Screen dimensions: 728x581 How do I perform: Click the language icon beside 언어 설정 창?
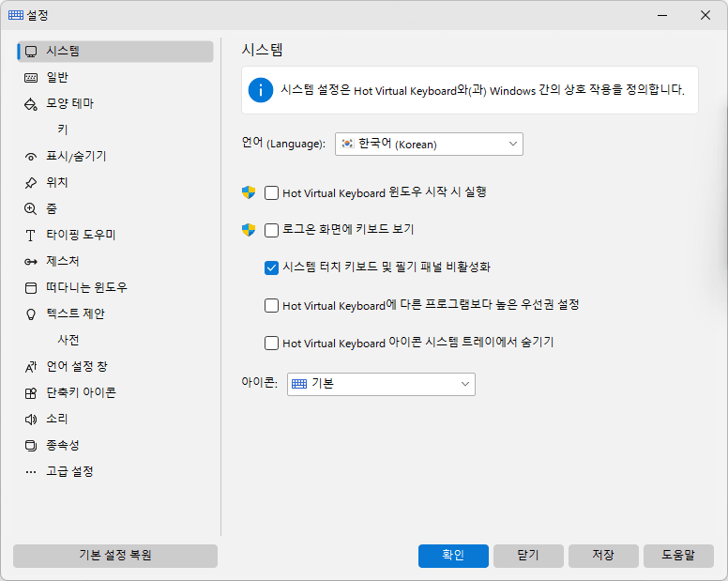[31, 367]
